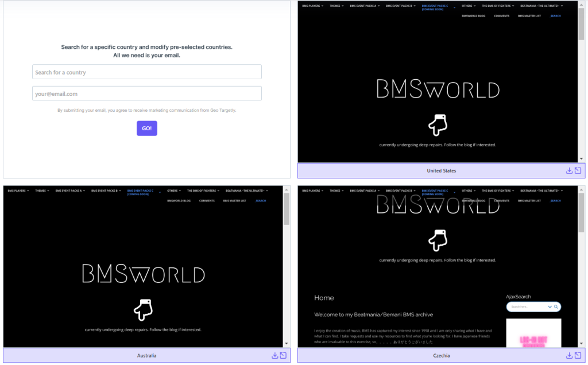Expand BMS PLAYERS menu in Australia preview
The height and width of the screenshot is (365, 588).
click(x=18, y=191)
